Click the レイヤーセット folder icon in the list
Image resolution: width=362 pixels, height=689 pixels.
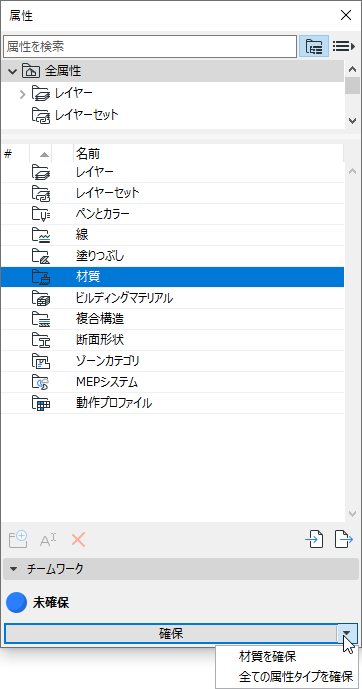41,193
